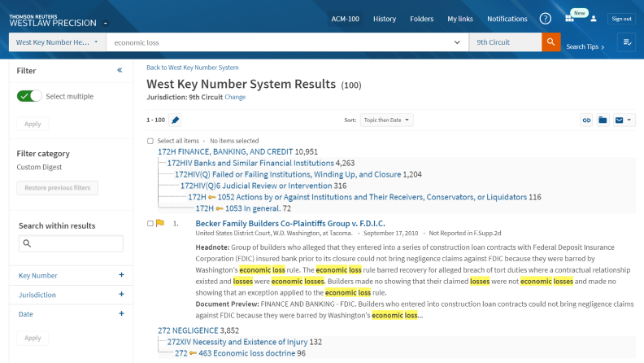Screen dimensions: 644x363
Task: Click the Change jurisdiction link
Action: click(235, 97)
